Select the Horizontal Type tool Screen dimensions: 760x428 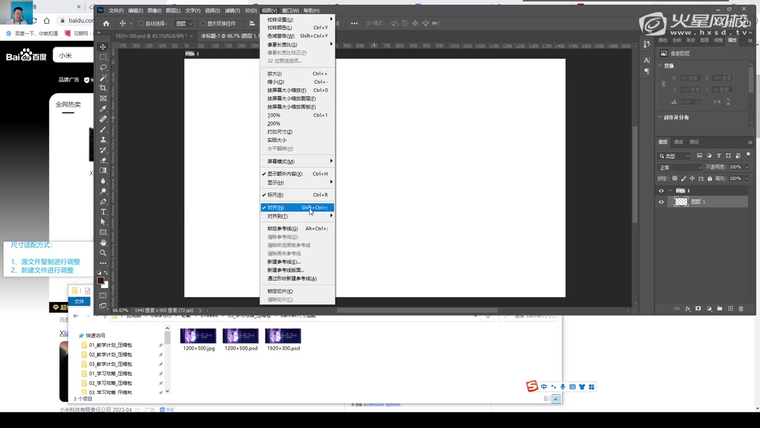103,212
